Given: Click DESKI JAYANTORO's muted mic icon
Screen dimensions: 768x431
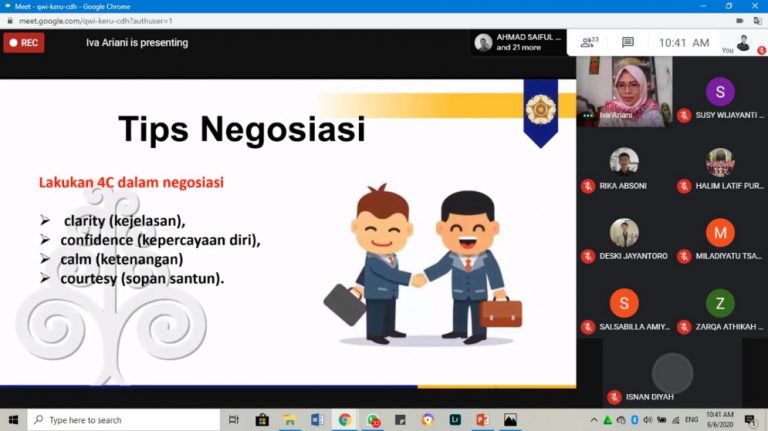Looking at the screenshot, I should click(588, 256).
